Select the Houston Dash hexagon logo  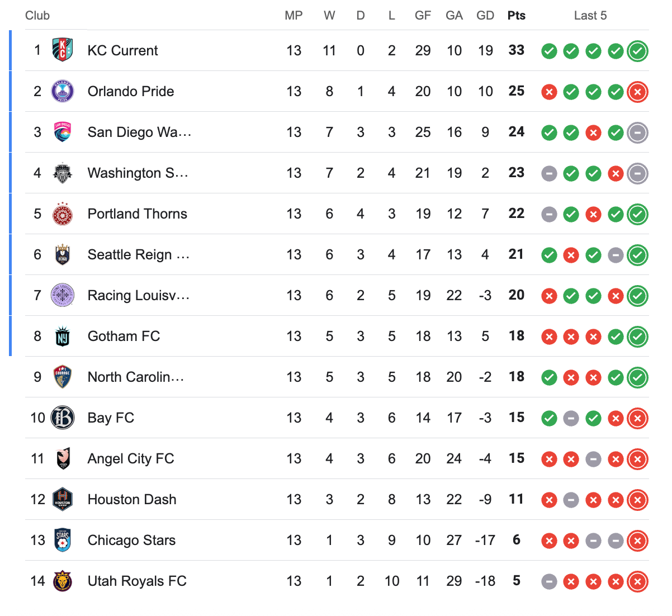(63, 499)
